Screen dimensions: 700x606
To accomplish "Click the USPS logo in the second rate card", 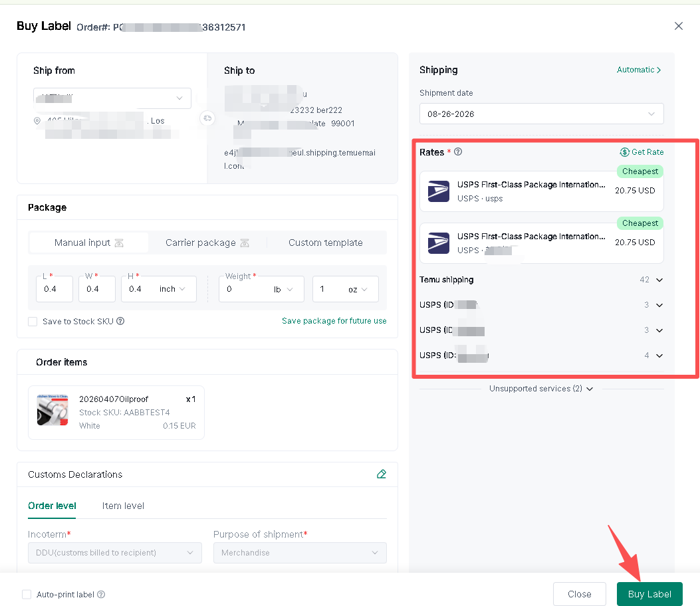I will [438, 243].
